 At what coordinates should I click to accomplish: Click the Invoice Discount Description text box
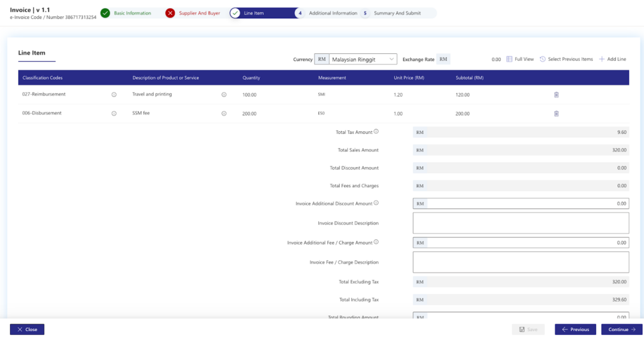tap(521, 223)
